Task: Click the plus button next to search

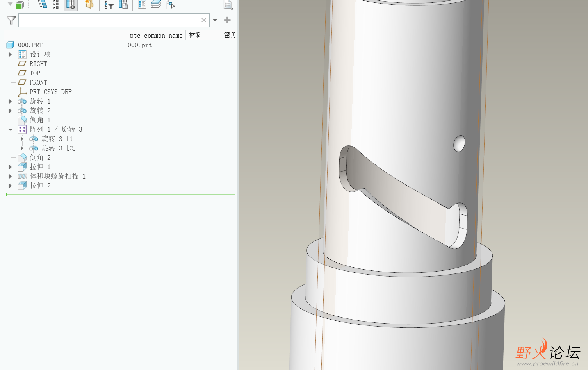Action: pyautogui.click(x=227, y=20)
